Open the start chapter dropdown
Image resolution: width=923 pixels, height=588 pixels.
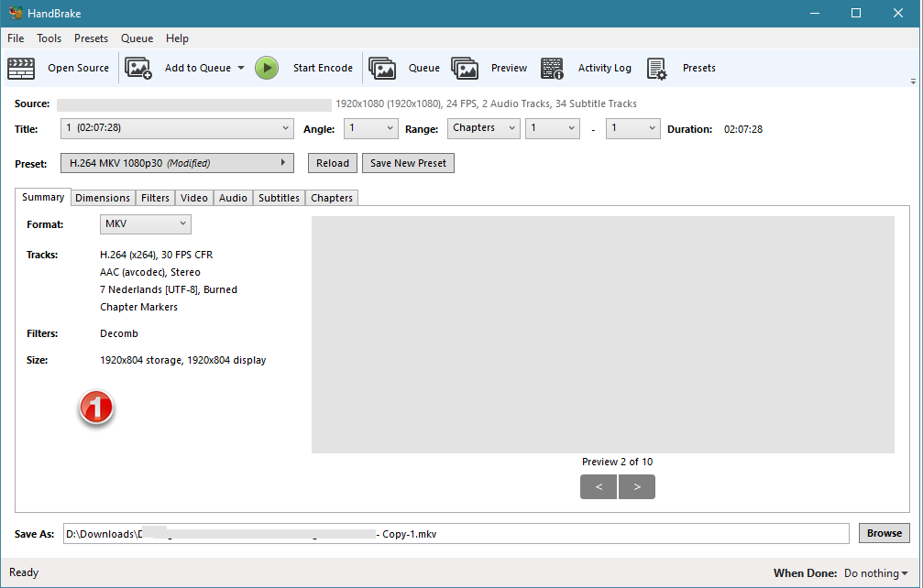click(552, 128)
